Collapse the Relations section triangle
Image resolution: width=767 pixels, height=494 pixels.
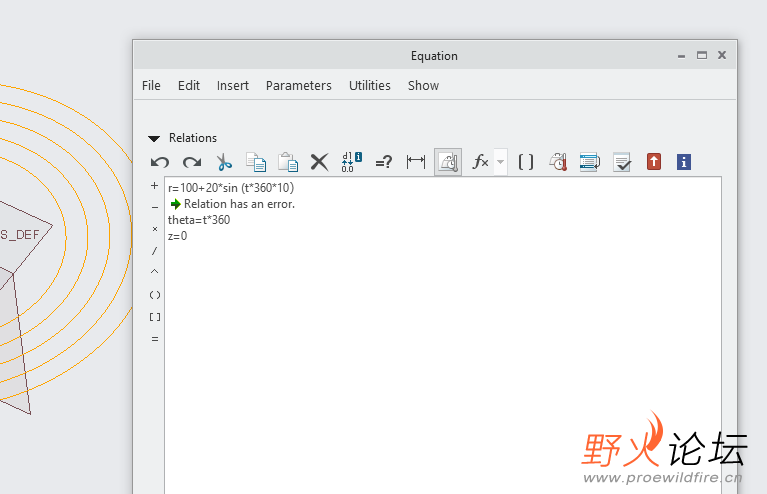point(154,139)
